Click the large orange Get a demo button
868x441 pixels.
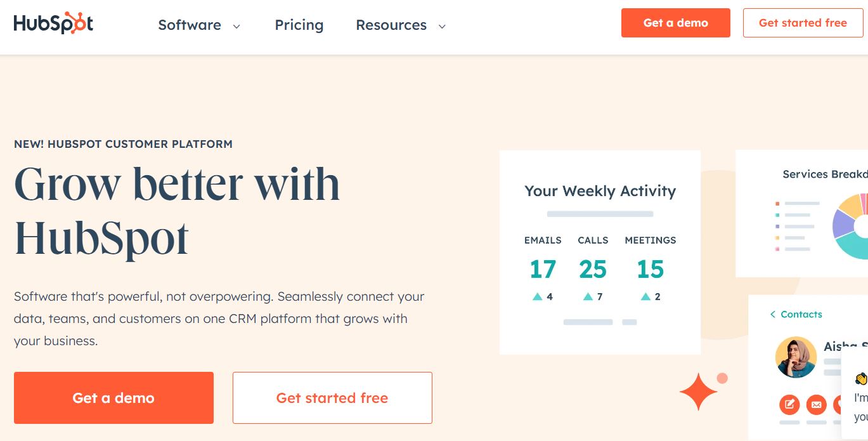click(113, 398)
